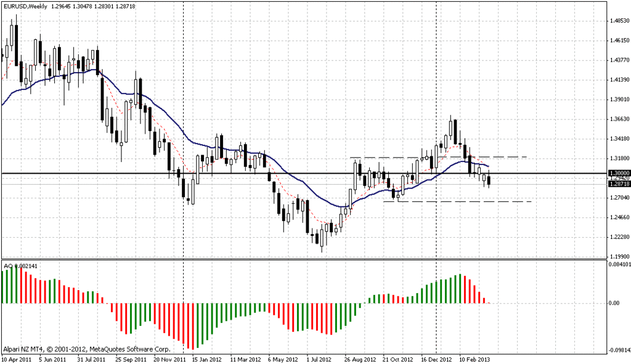This screenshot has height=364, width=631.
Task: Click the 10 Apr 2011 date label
Action: (x=17, y=359)
